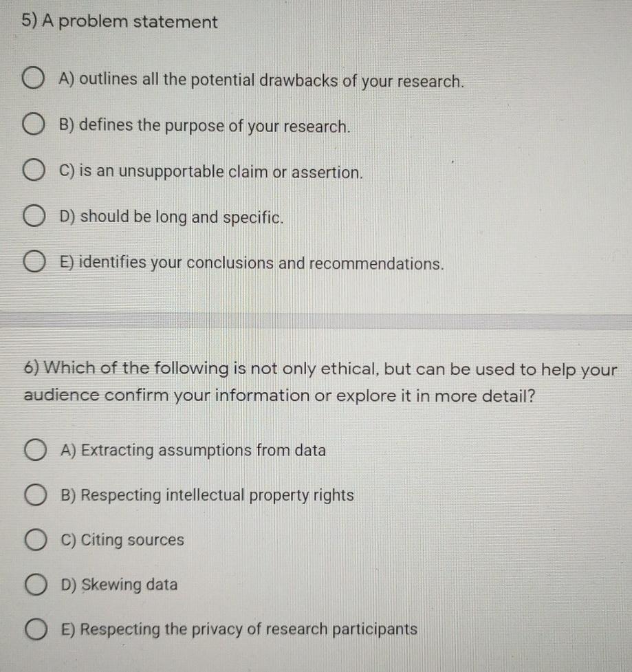The image size is (632, 672).
Task: Select answer D 'should be long and specific'
Action: [x=33, y=215]
